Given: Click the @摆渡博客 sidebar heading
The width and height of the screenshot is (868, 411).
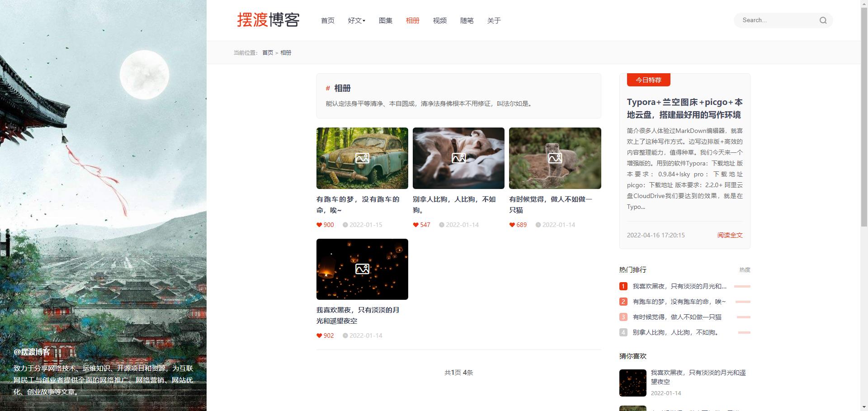Looking at the screenshot, I should [32, 352].
